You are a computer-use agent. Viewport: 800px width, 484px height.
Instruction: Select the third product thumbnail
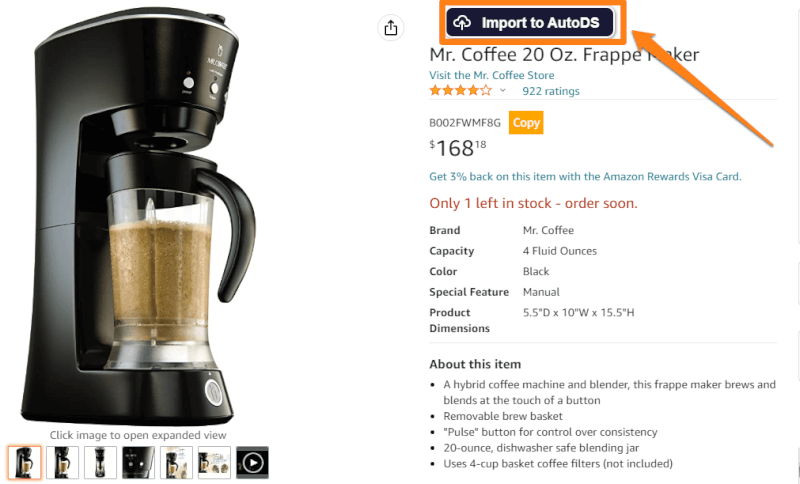click(101, 463)
